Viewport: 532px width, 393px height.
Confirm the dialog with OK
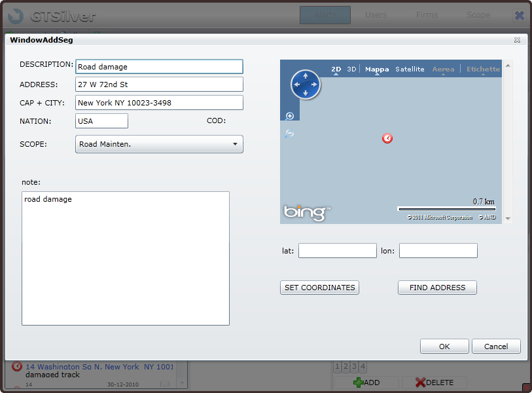click(444, 346)
